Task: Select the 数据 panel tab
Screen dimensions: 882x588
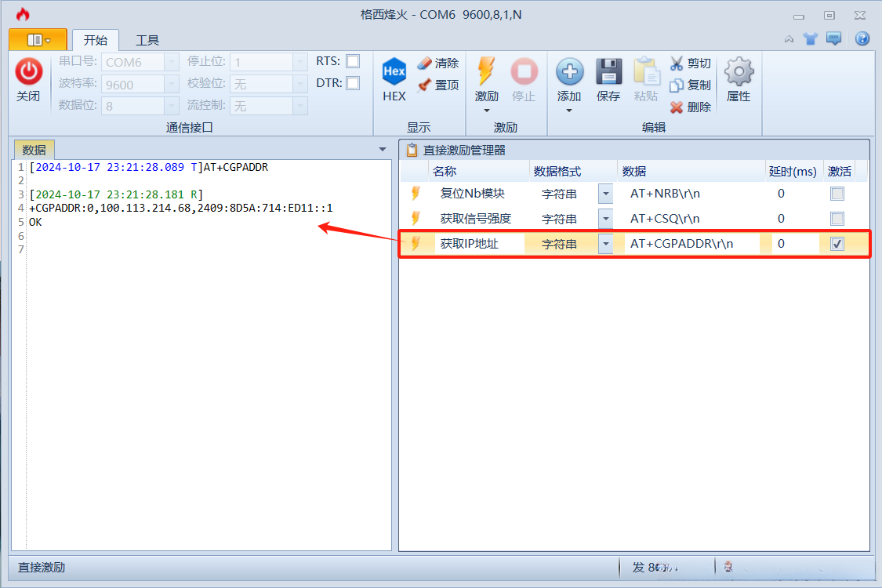Action: [x=34, y=150]
